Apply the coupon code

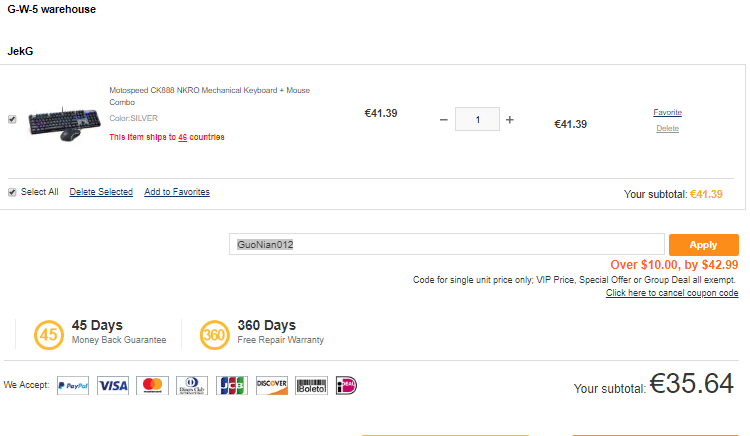pos(704,245)
